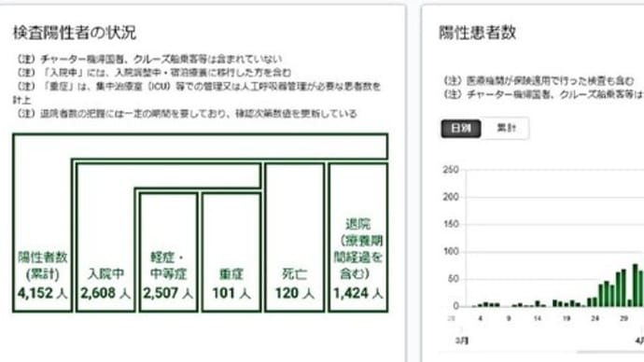644x362 pixels.
Task: Click the 250 y-axis label
Action: point(450,170)
